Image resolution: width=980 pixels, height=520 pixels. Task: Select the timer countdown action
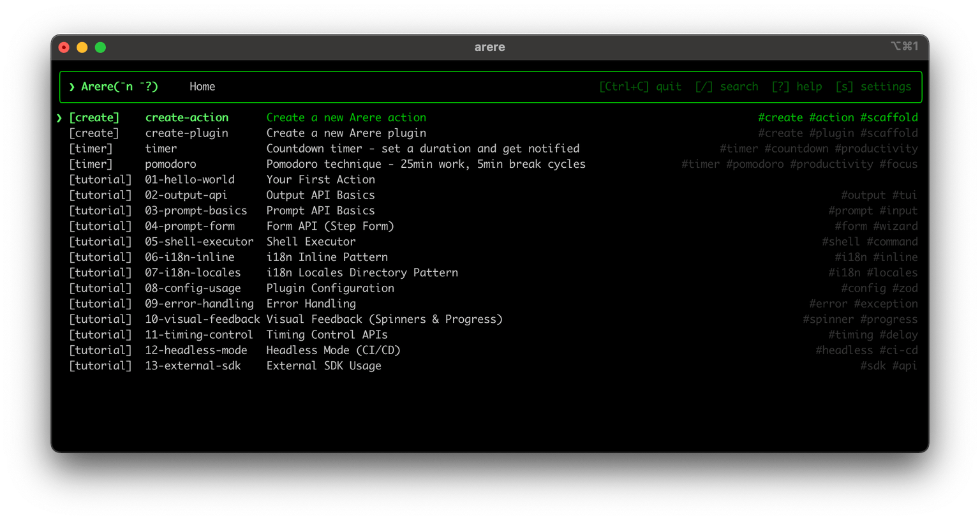(x=161, y=149)
